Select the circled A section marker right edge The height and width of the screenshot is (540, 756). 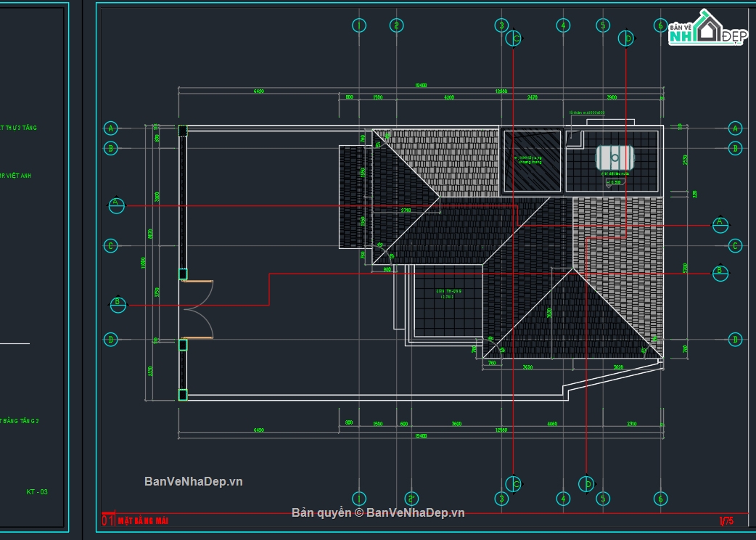[719, 225]
